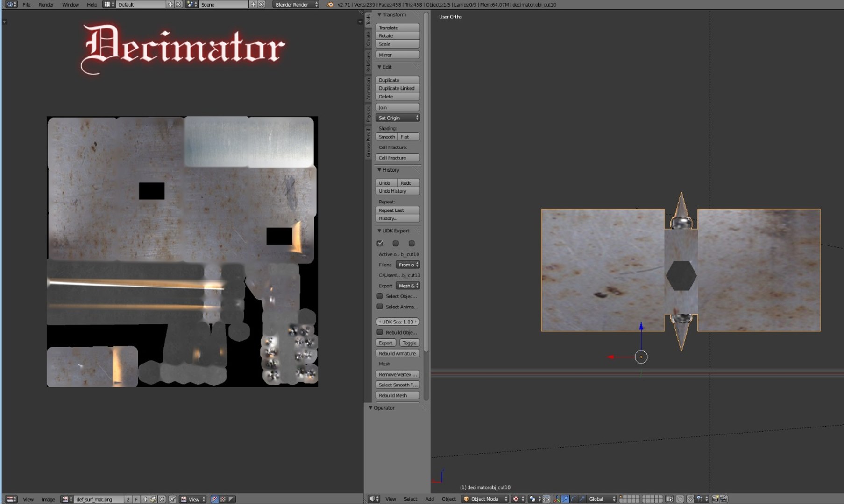The image size is (844, 504).
Task: Open the UV/Image editor type selector
Action: (11, 499)
